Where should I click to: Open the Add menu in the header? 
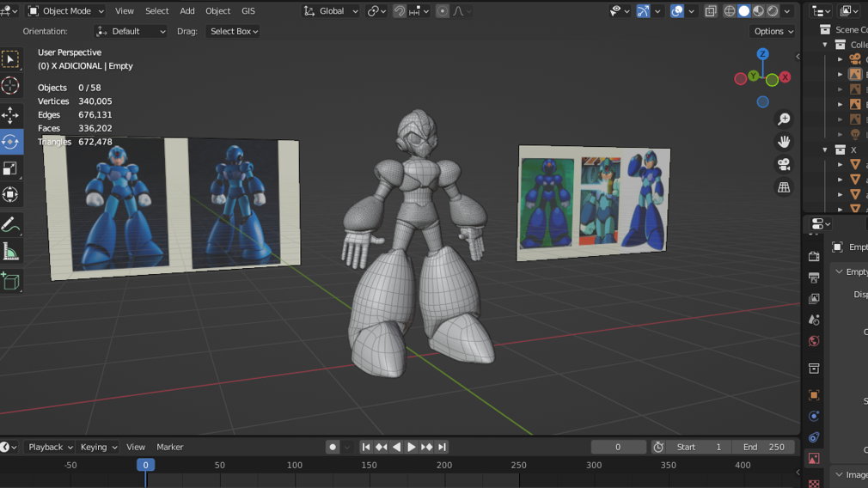(x=187, y=11)
